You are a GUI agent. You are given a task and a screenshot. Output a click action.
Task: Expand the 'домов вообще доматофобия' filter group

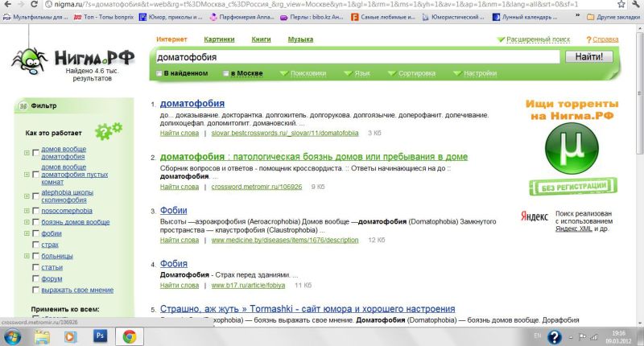click(27, 153)
